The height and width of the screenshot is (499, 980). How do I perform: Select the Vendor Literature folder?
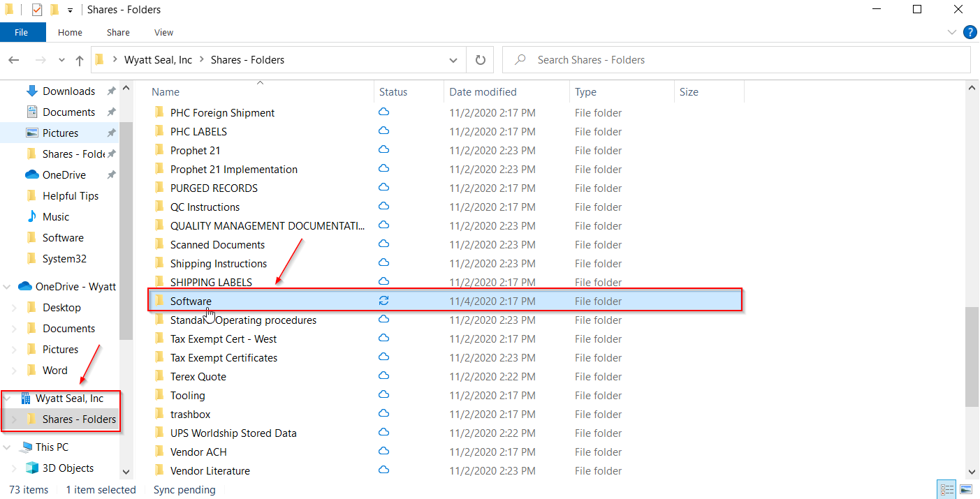[210, 471]
